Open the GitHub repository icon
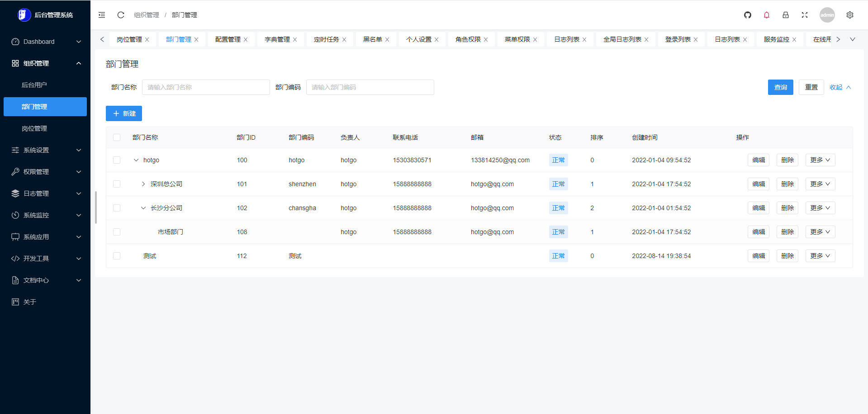Screen dimensions: 868x414 (748, 15)
